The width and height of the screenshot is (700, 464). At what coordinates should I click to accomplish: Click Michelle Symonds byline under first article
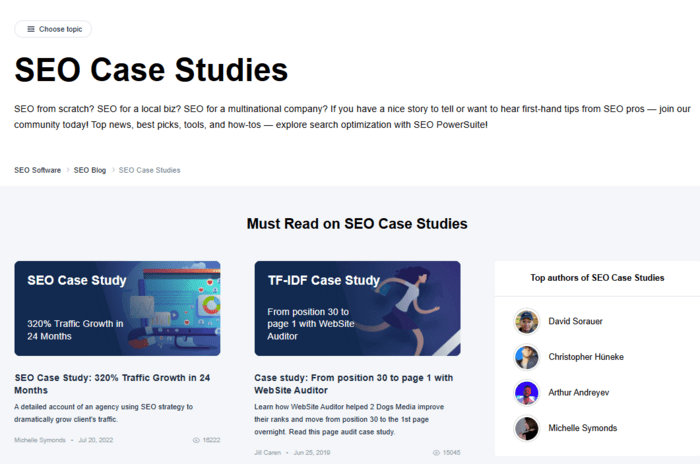click(40, 440)
